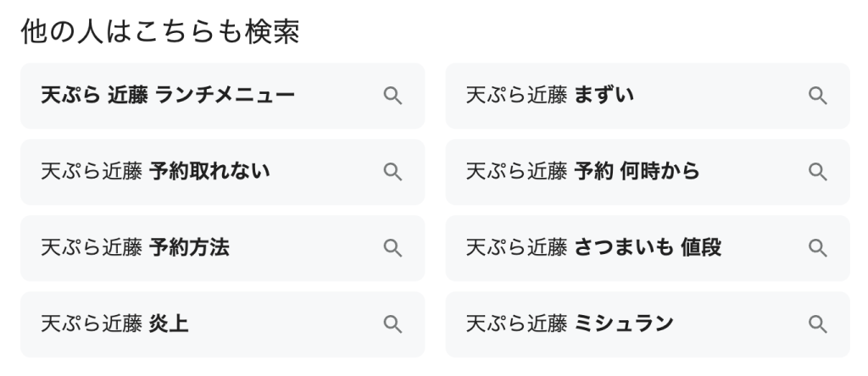Click search icon beside ランチメニュー suggestion
The width and height of the screenshot is (868, 376).
pos(392,96)
